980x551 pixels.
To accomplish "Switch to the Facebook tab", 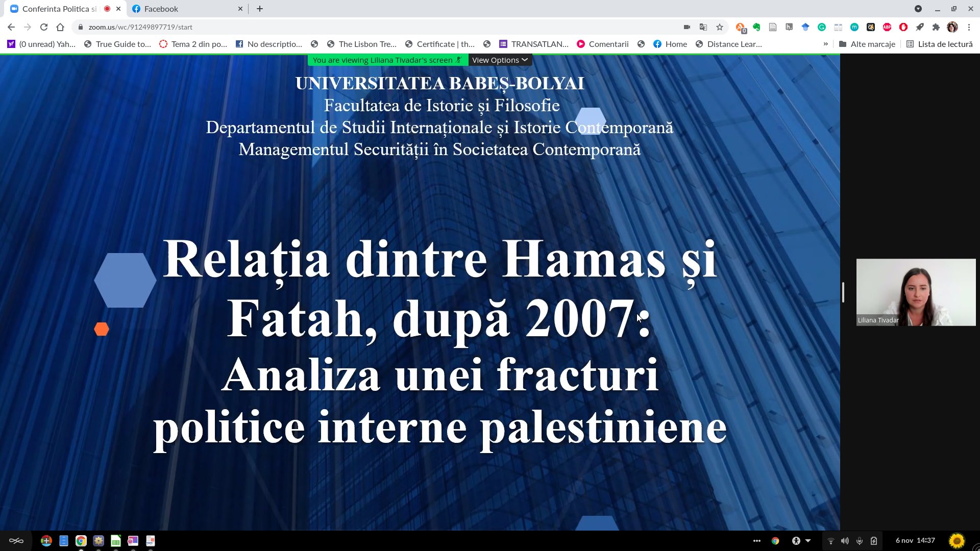I will (161, 9).
